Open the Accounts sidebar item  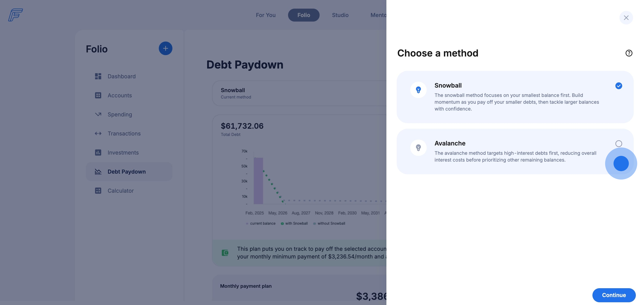pos(119,95)
